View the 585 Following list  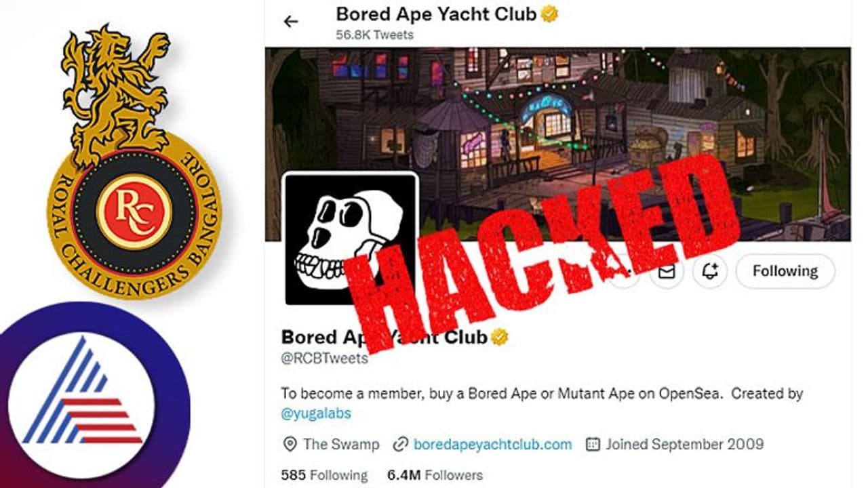tap(324, 475)
